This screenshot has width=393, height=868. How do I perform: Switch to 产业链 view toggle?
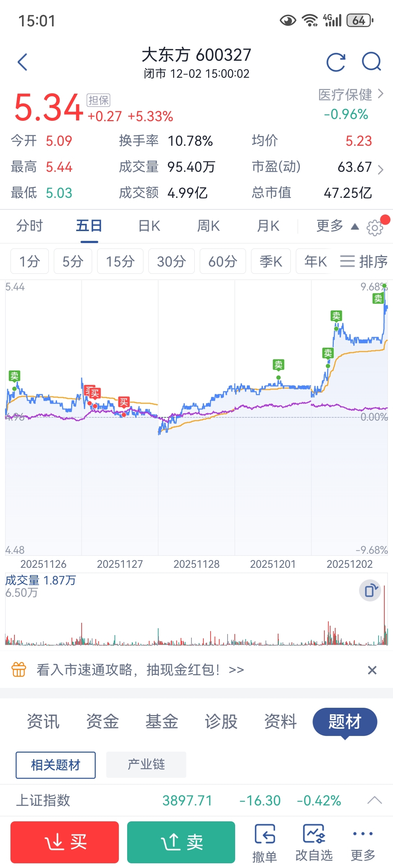pos(146,765)
